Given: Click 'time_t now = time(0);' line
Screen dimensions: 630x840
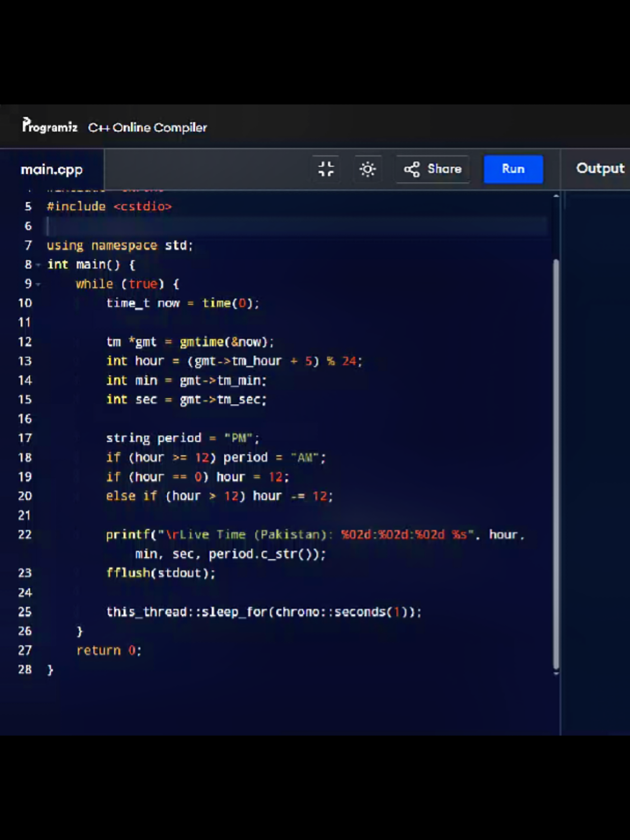Looking at the screenshot, I should (183, 303).
